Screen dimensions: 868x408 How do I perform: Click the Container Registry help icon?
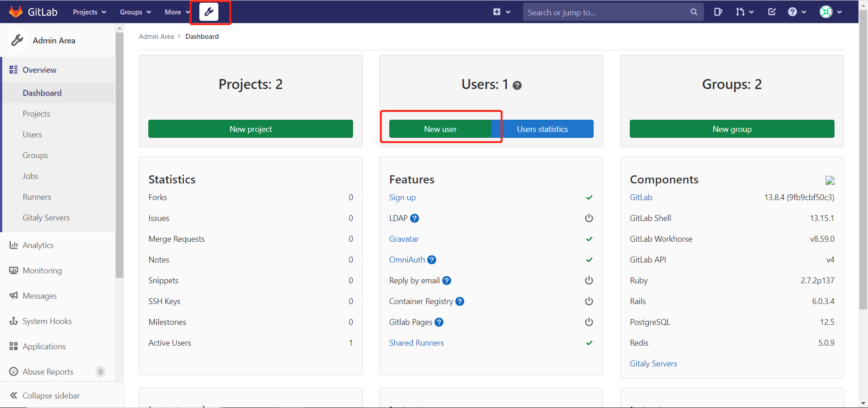pyautogui.click(x=460, y=301)
